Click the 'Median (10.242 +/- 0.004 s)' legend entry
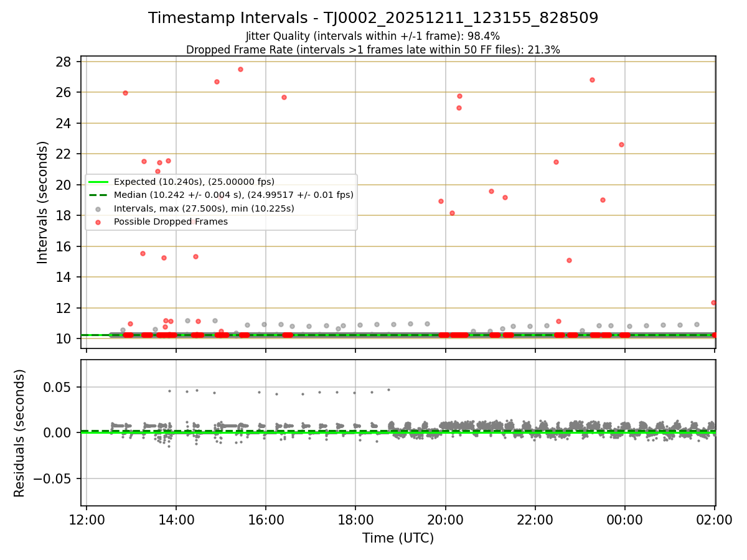 [x=233, y=195]
